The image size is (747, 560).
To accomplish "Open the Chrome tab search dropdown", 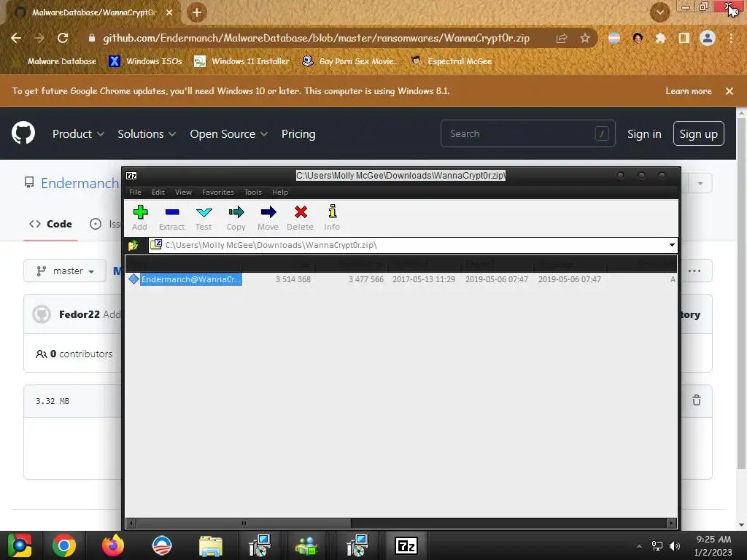I will point(659,12).
